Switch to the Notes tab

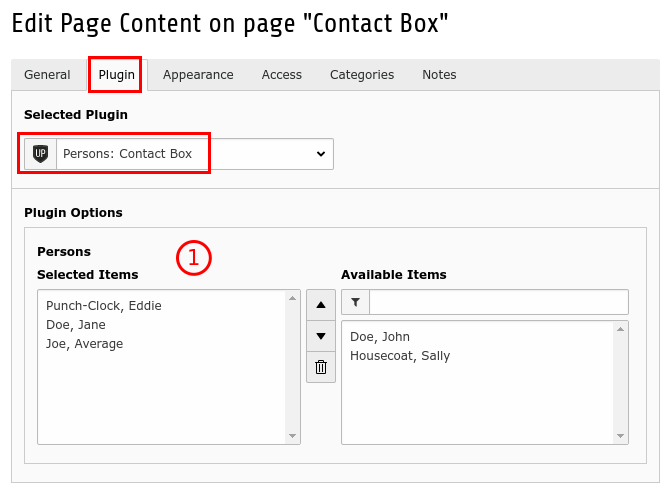(439, 75)
